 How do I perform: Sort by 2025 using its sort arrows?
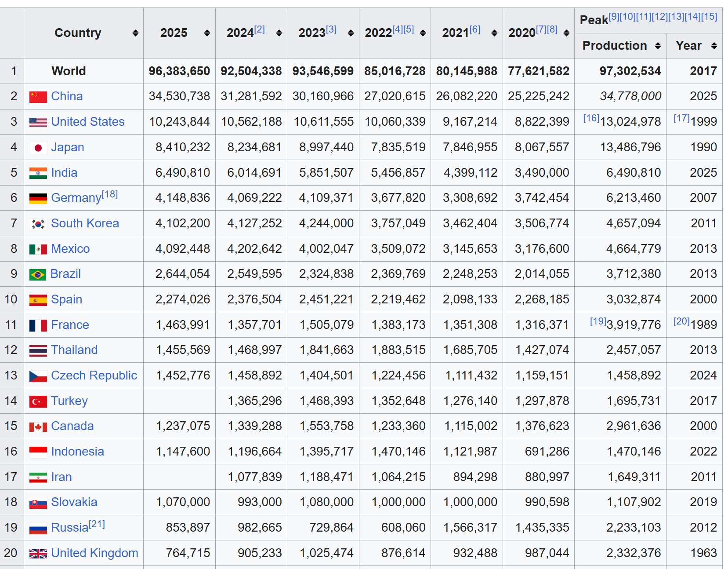click(207, 33)
